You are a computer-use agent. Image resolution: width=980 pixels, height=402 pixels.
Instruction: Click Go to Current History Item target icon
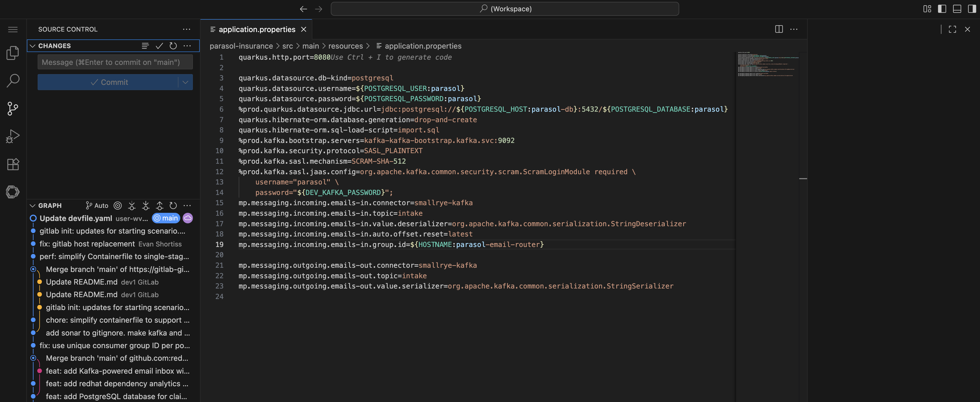[118, 205]
